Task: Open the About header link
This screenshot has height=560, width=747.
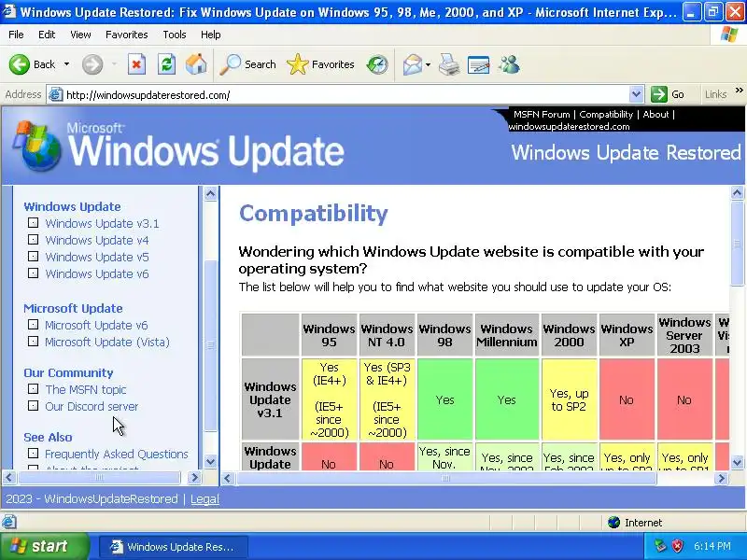Action: tap(655, 114)
